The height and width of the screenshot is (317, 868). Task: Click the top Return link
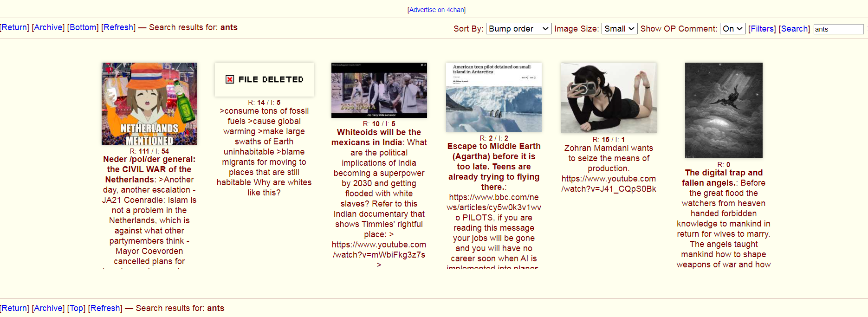(x=14, y=27)
